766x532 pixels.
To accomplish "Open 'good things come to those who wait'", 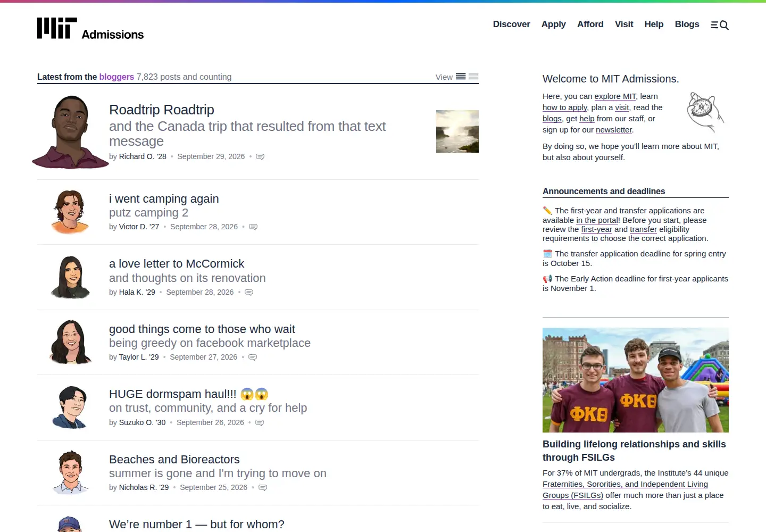I will click(202, 329).
